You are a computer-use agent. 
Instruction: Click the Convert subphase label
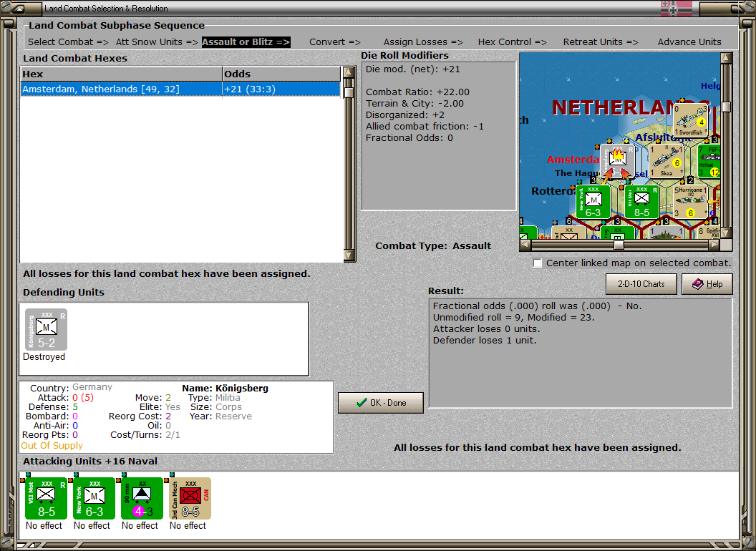click(x=334, y=42)
